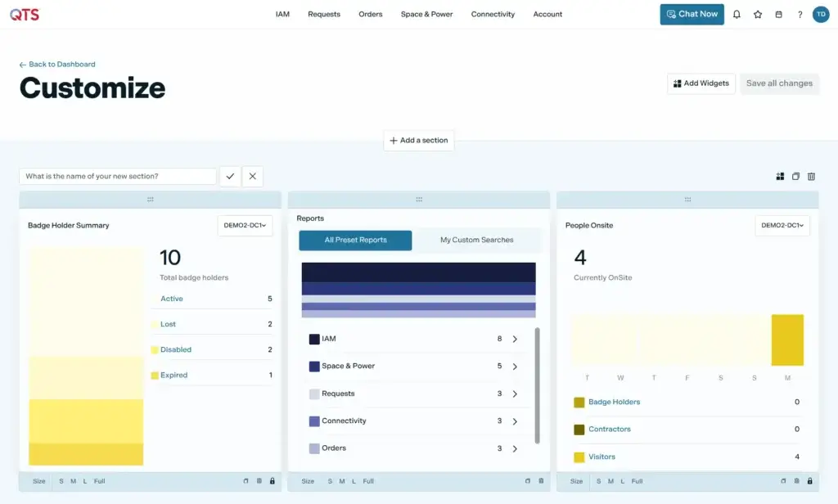Go Back to Dashboard

(57, 65)
